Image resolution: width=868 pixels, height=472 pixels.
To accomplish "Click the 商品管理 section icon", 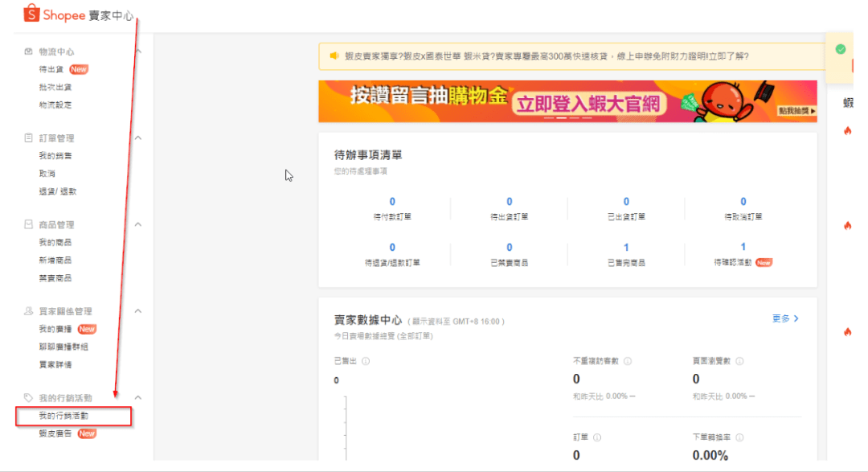I will pos(28,224).
